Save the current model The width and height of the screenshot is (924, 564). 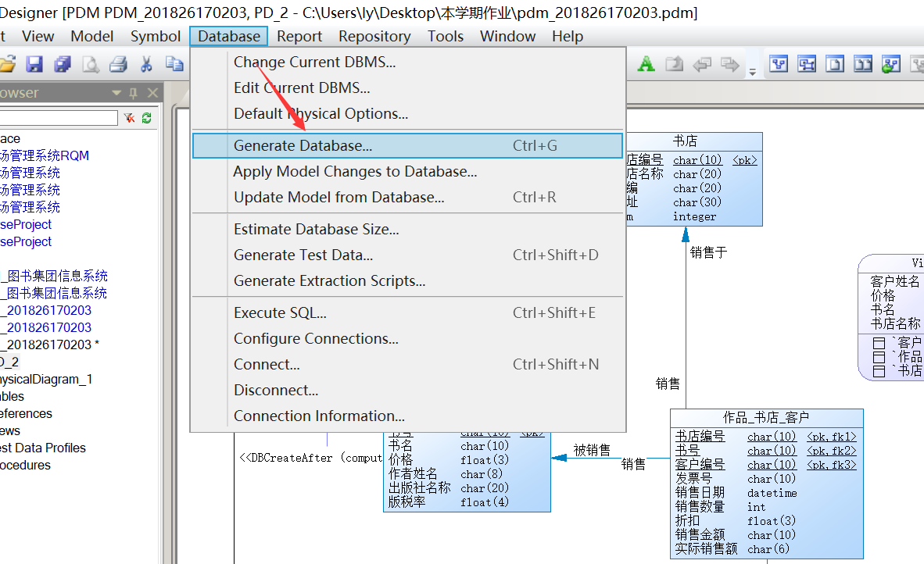pyautogui.click(x=34, y=64)
